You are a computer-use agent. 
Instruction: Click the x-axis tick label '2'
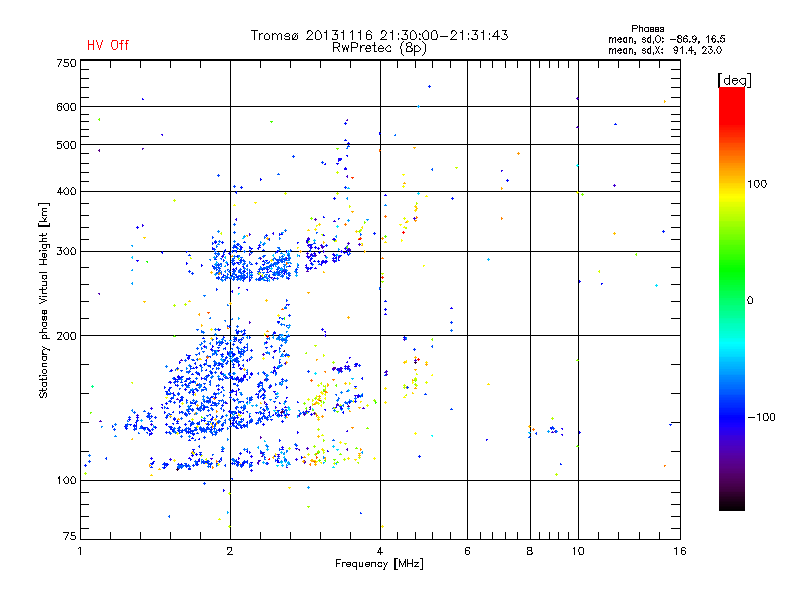230,551
